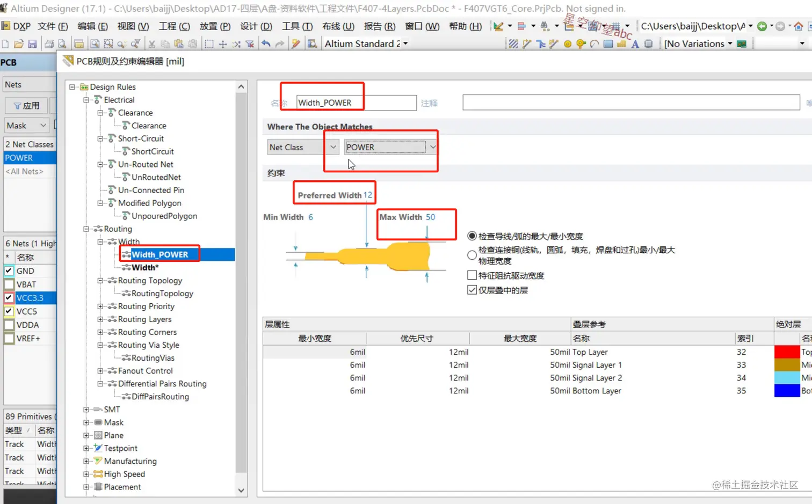Click the 注释 comment input field
Image resolution: width=812 pixels, height=504 pixels.
[x=631, y=103]
